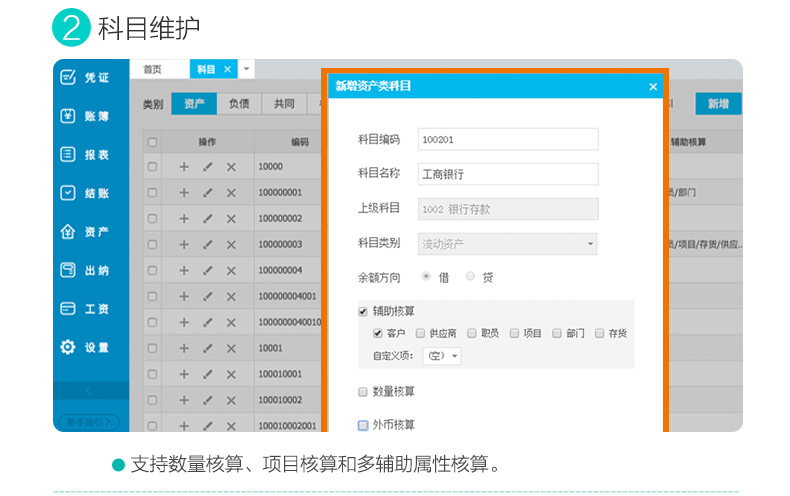
Task: Switch to the 负债 category tab
Action: pyautogui.click(x=238, y=103)
